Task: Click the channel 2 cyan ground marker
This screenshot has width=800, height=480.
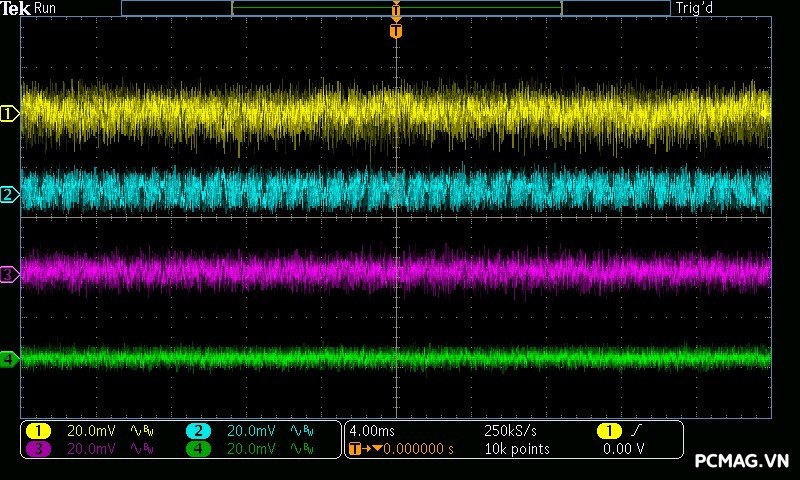Action: 9,194
